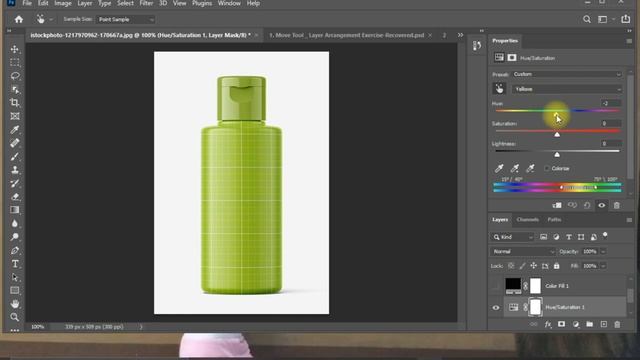Screen dimensions: 640x360
Task: Select the Crop tool
Action: point(15,103)
